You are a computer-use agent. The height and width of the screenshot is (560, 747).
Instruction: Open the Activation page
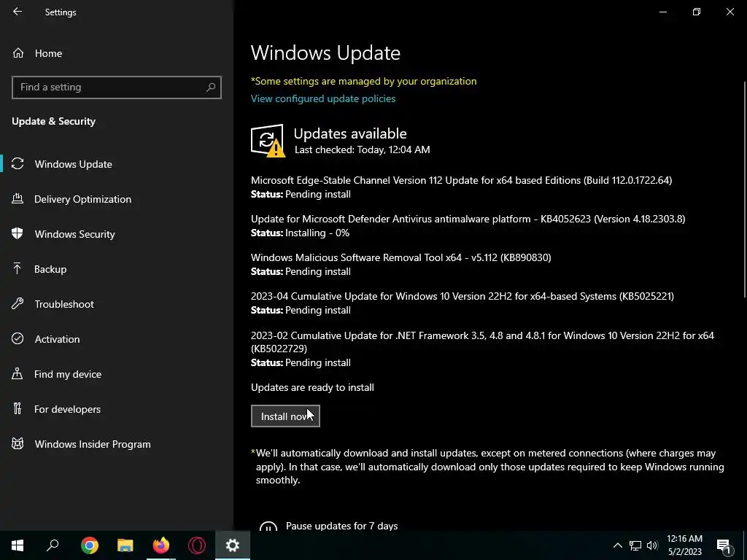point(57,339)
